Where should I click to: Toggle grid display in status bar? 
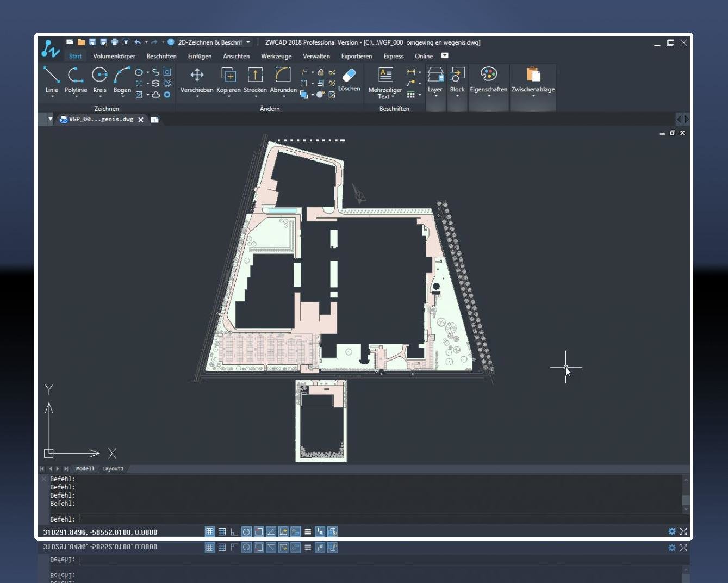tap(222, 532)
